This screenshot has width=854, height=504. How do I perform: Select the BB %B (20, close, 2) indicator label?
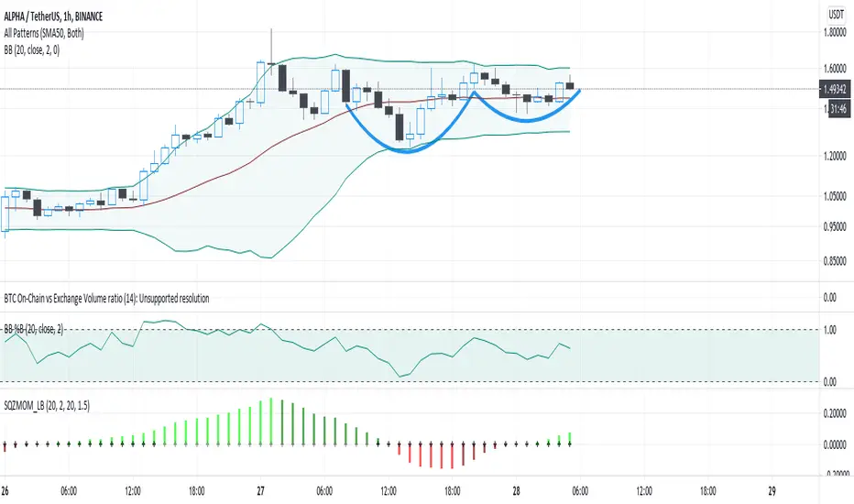(34, 329)
